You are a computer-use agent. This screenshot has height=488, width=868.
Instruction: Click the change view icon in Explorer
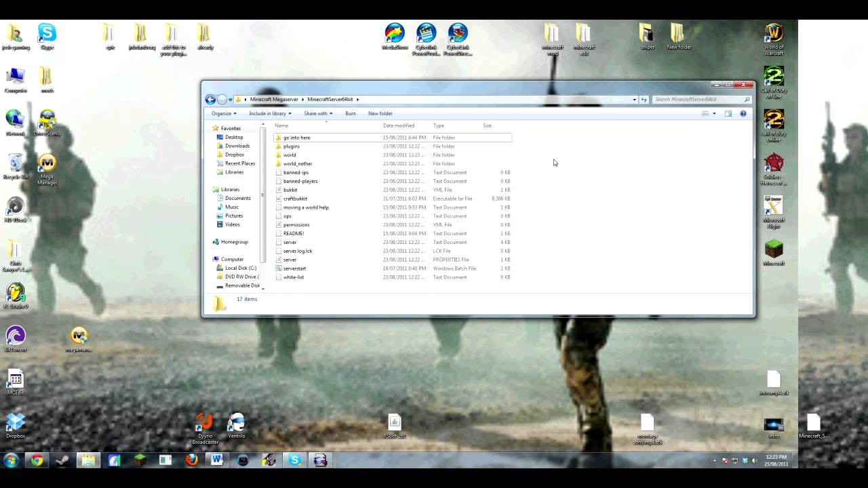tap(705, 113)
